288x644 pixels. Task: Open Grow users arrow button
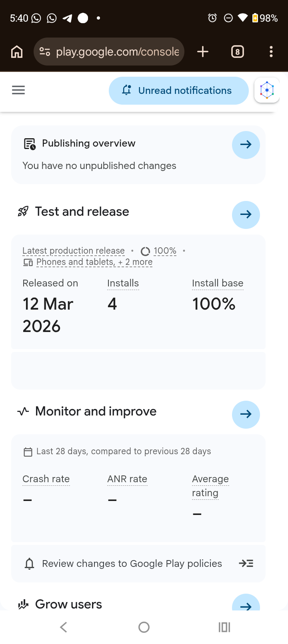click(246, 603)
